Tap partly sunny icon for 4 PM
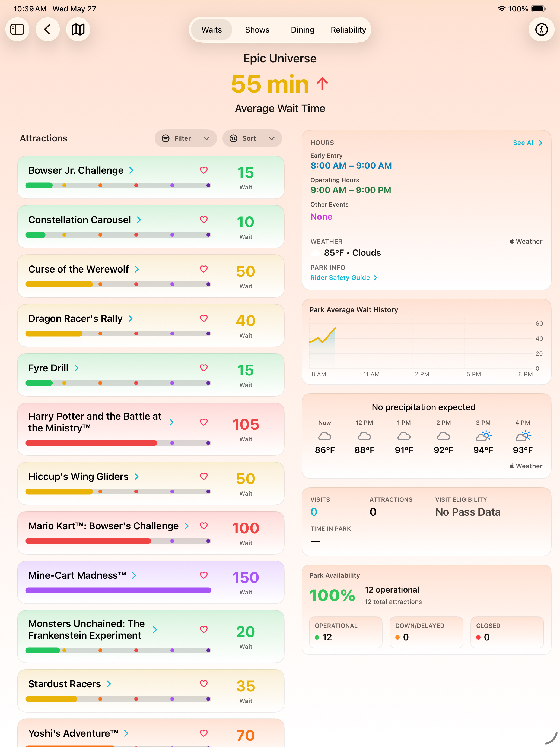The height and width of the screenshot is (747, 560). click(523, 436)
